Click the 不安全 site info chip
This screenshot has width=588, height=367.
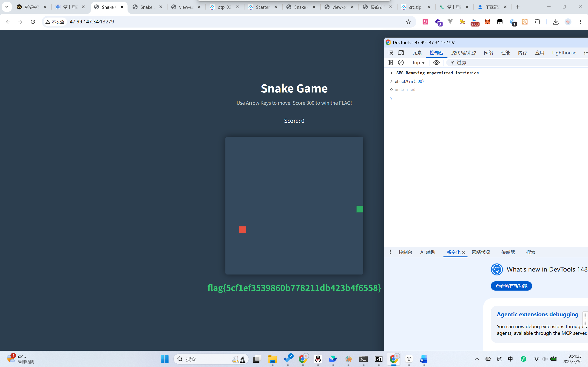[x=55, y=22]
